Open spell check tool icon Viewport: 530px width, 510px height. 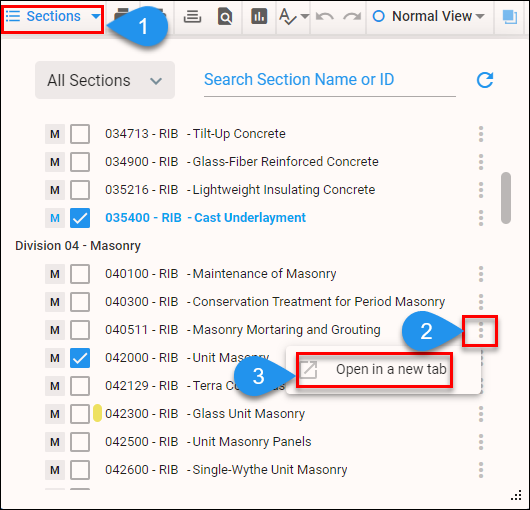click(288, 16)
